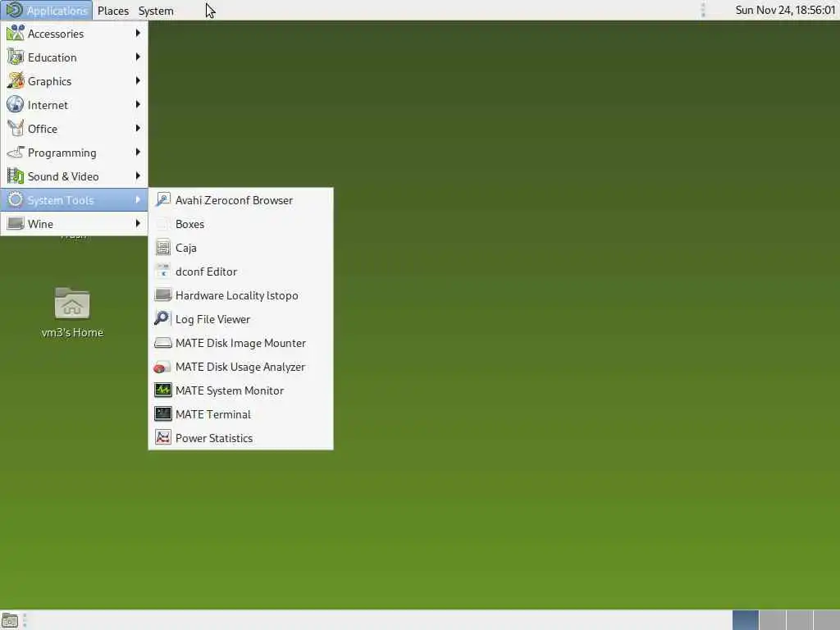Expand the Wine submenu arrow
Viewport: 840px width, 630px height.
click(x=138, y=223)
